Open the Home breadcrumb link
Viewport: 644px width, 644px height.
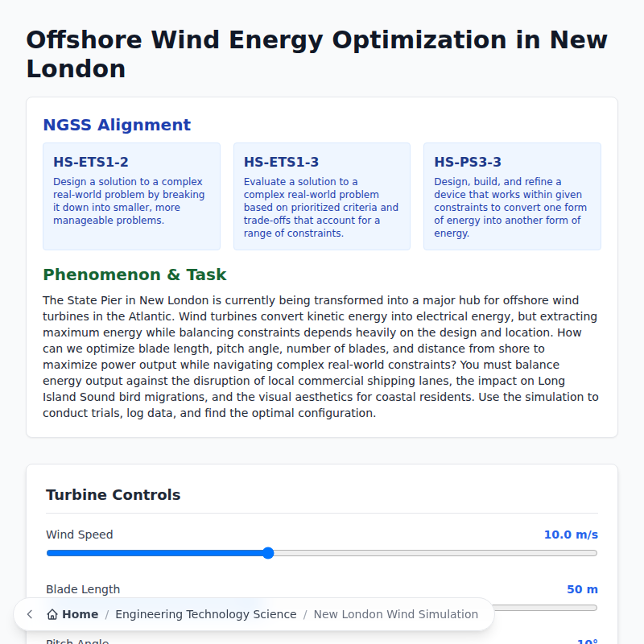point(72,613)
